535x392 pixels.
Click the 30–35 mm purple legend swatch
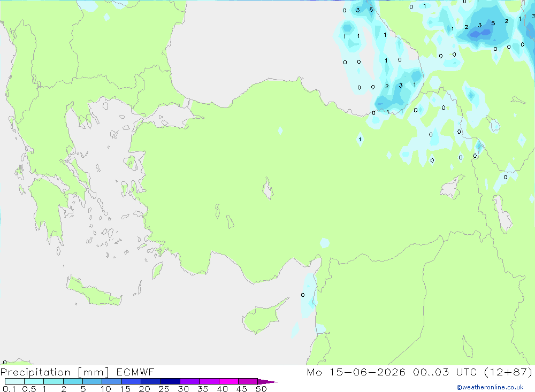pos(190,381)
